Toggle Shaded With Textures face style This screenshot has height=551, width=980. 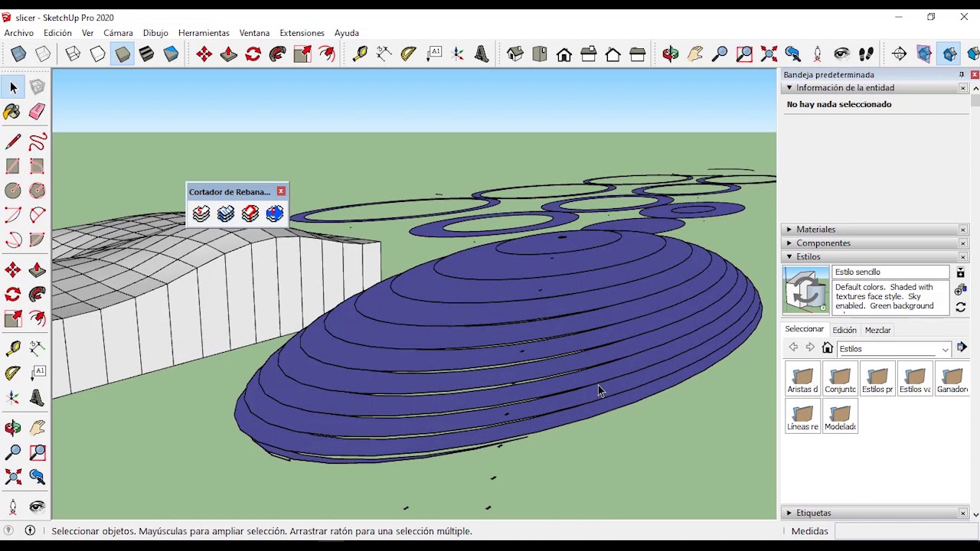147,54
